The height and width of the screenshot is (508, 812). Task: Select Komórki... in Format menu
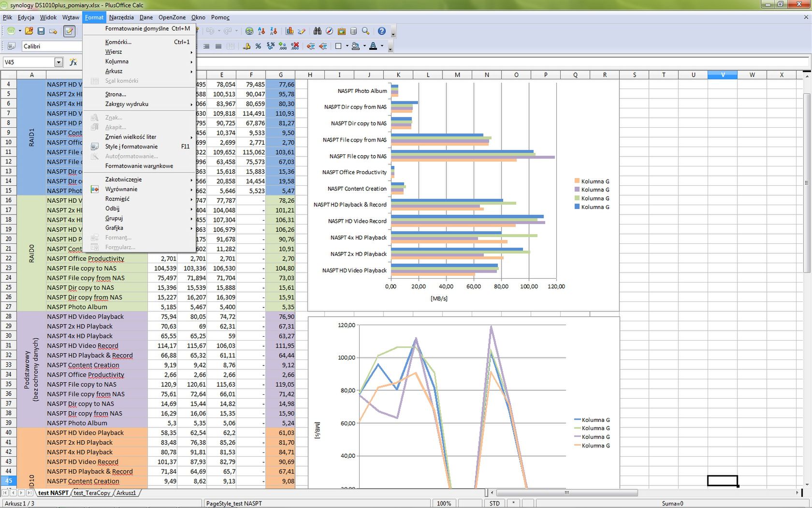coord(139,42)
